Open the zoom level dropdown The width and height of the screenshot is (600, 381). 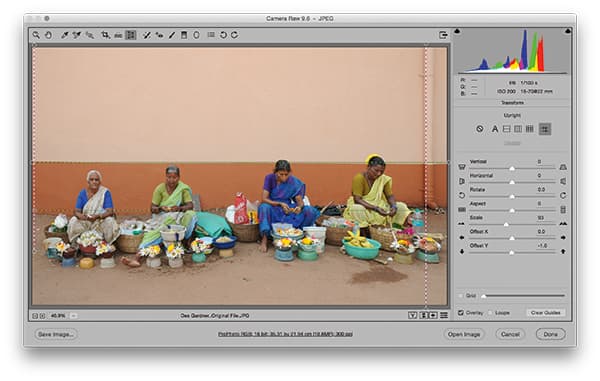(73, 316)
